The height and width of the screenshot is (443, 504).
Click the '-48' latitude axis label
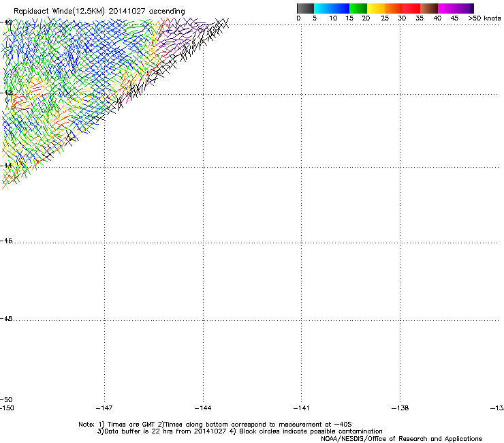(6, 318)
